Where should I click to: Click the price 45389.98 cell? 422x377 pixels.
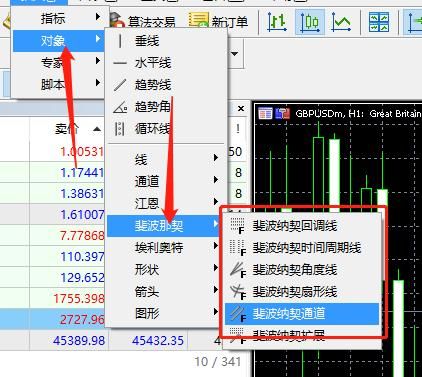pos(79,341)
